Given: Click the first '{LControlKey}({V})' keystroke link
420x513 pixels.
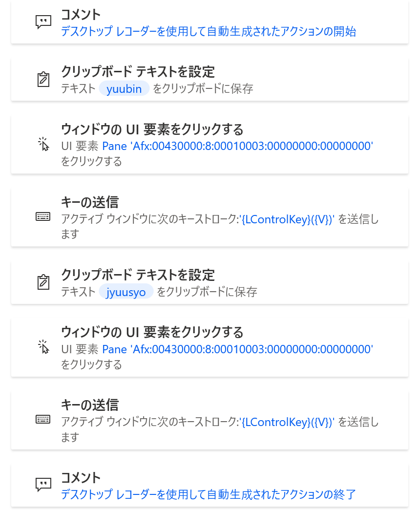Looking at the screenshot, I should (287, 219).
